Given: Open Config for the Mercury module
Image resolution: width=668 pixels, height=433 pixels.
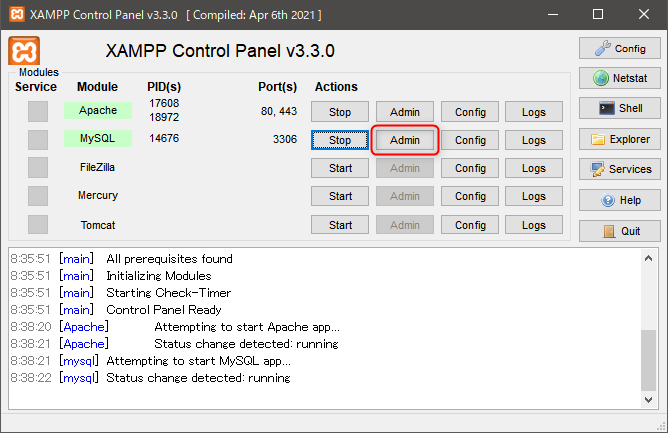Looking at the screenshot, I should coord(470,196).
